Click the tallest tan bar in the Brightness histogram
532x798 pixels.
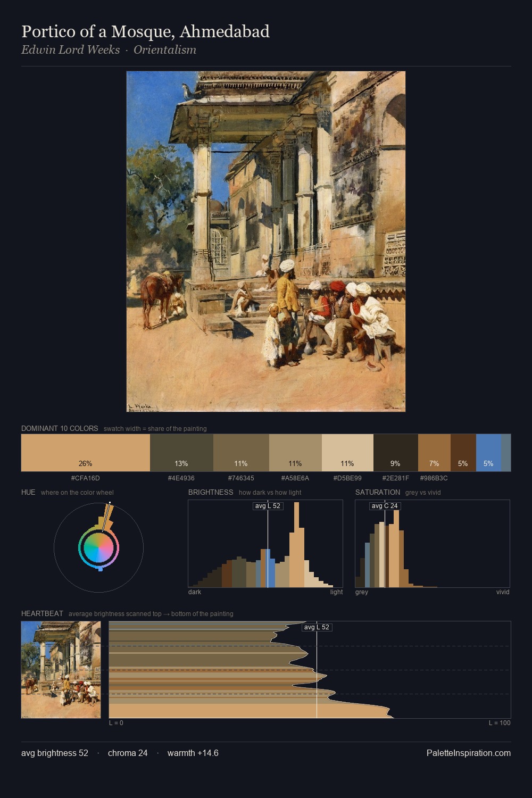click(296, 545)
